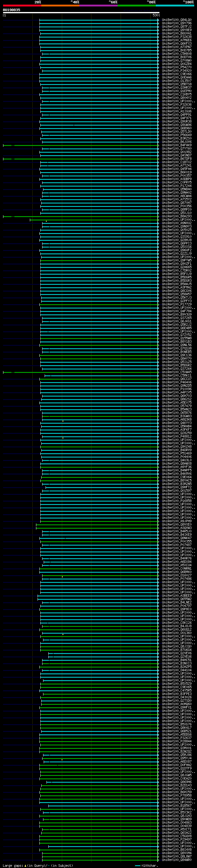
Task: Click the green ~80% legend segment
Action: [x=137, y=6]
